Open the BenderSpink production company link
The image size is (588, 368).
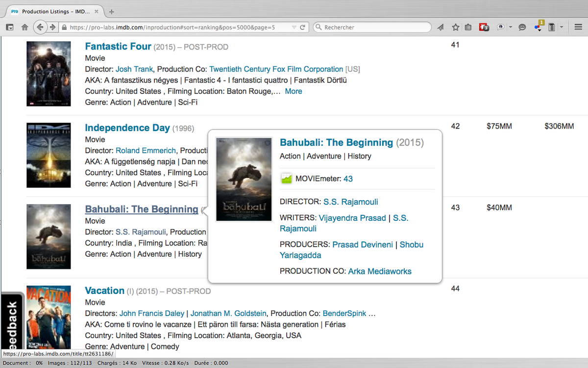[x=344, y=314]
